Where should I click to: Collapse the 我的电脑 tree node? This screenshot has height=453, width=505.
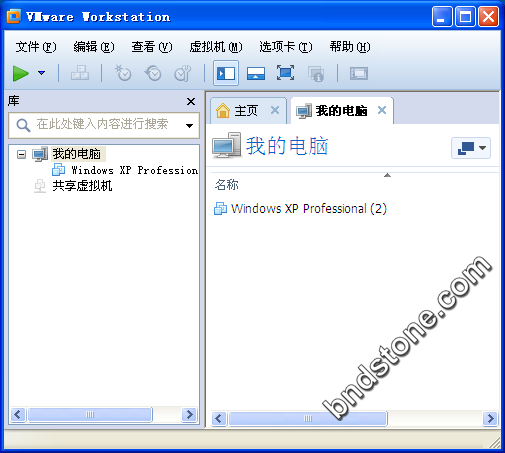tap(21, 154)
